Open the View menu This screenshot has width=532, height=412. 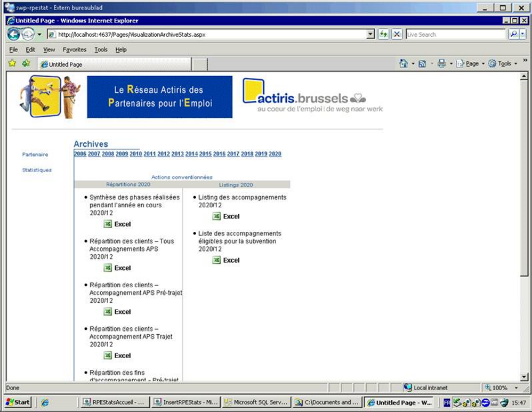click(49, 50)
